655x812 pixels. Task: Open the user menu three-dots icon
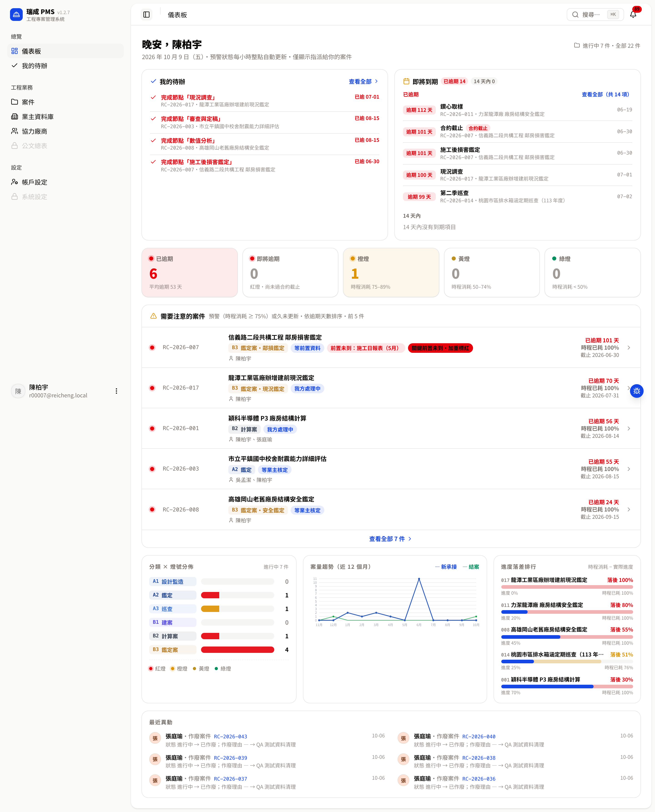tap(116, 391)
